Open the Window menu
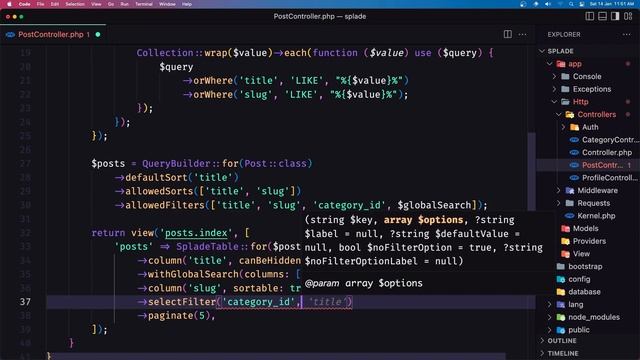Viewport: 640px width, 360px height. click(167, 4)
